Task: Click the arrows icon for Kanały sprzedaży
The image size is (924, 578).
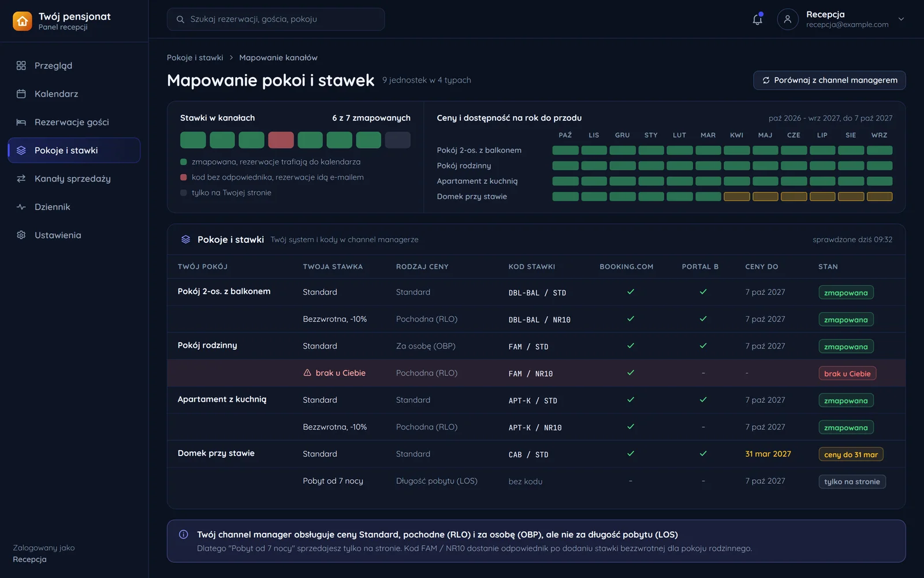Action: (21, 179)
